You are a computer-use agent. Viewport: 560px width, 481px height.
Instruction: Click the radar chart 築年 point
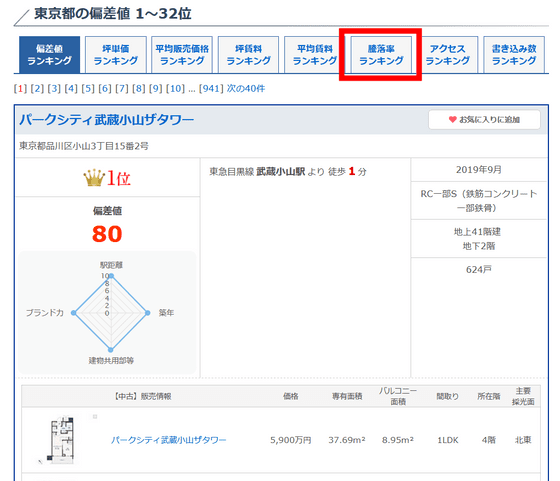pyautogui.click(x=148, y=313)
